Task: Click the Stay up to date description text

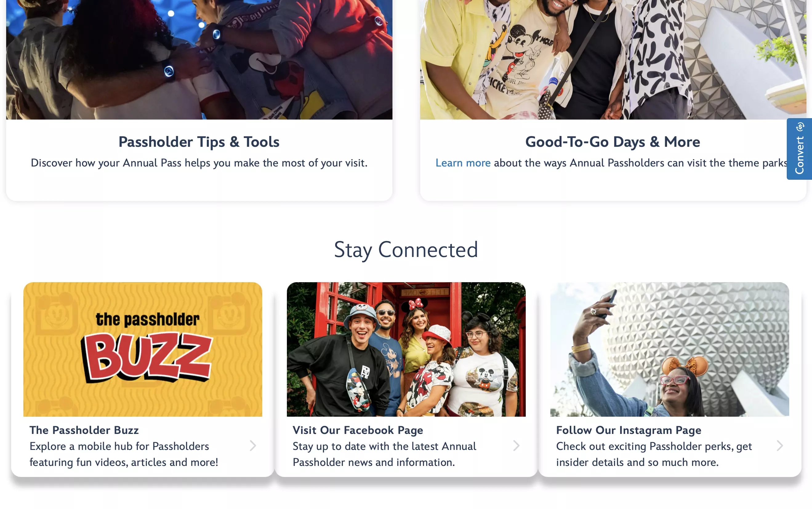Action: 384,454
